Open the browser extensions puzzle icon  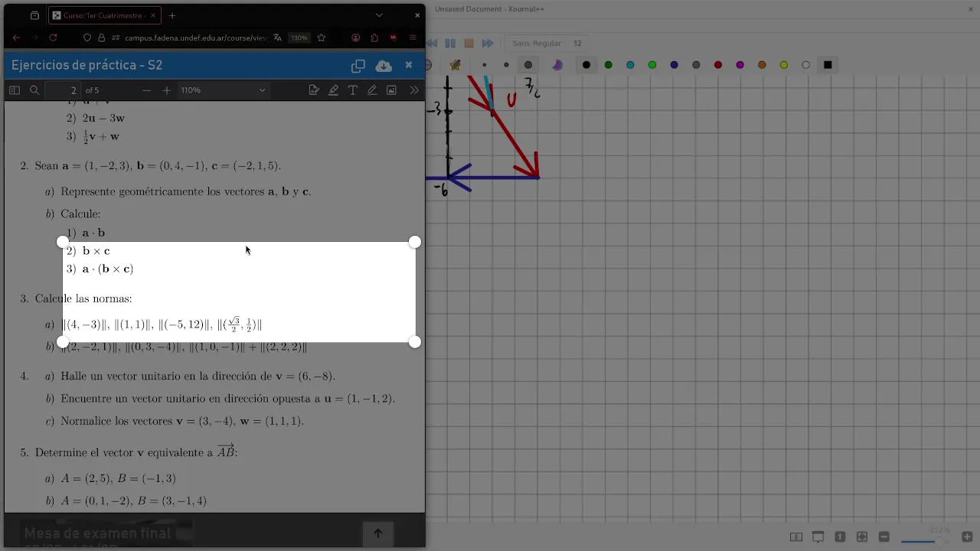(374, 37)
